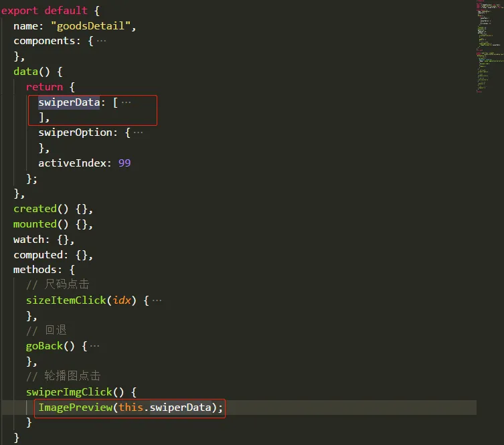Expand the folded components object ellipsis
Image resolution: width=504 pixels, height=445 pixels.
pyautogui.click(x=101, y=41)
